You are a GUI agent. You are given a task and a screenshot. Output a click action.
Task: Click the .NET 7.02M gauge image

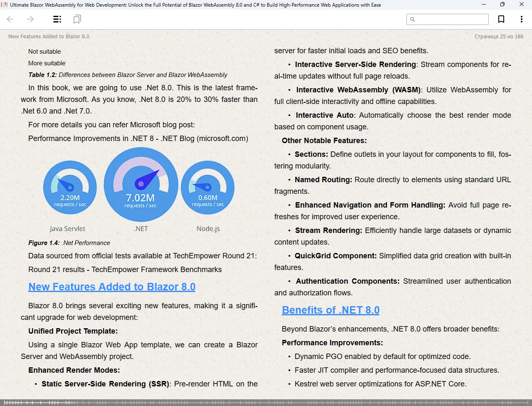coord(141,185)
